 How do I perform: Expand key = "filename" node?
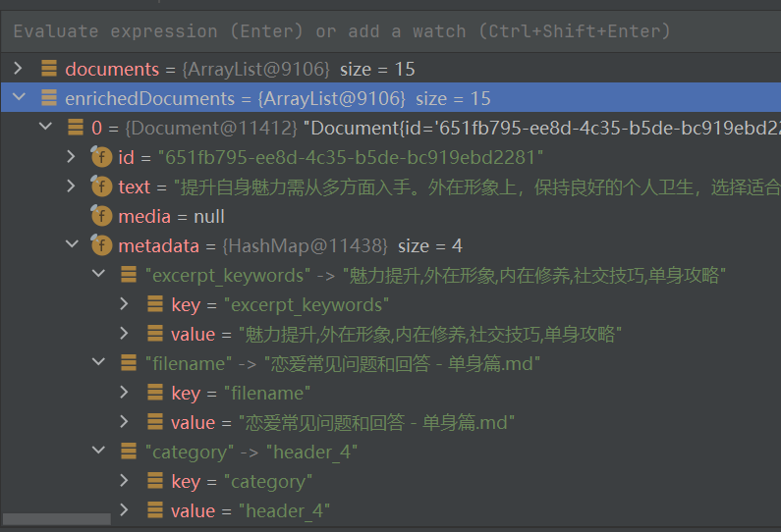coord(125,393)
